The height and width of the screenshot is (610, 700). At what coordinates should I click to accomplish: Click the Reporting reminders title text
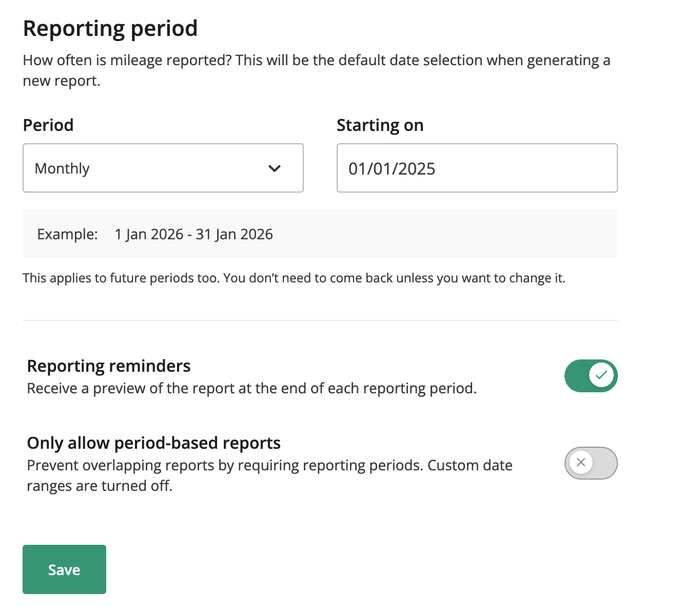click(108, 366)
